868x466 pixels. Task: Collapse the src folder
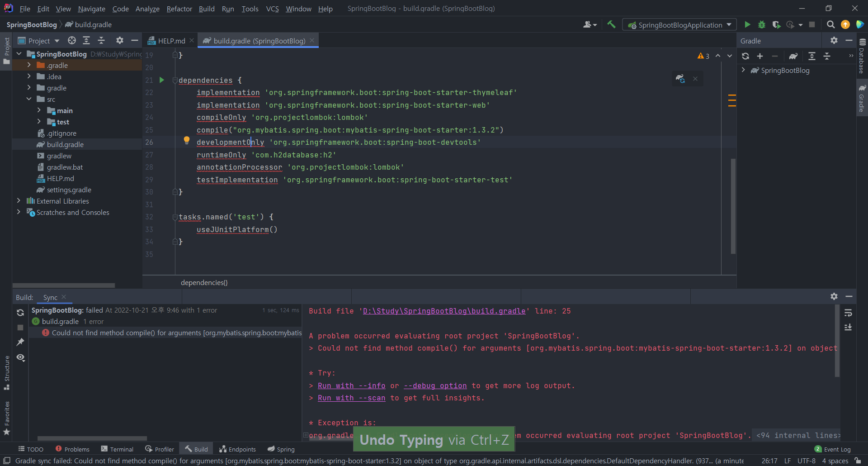29,99
